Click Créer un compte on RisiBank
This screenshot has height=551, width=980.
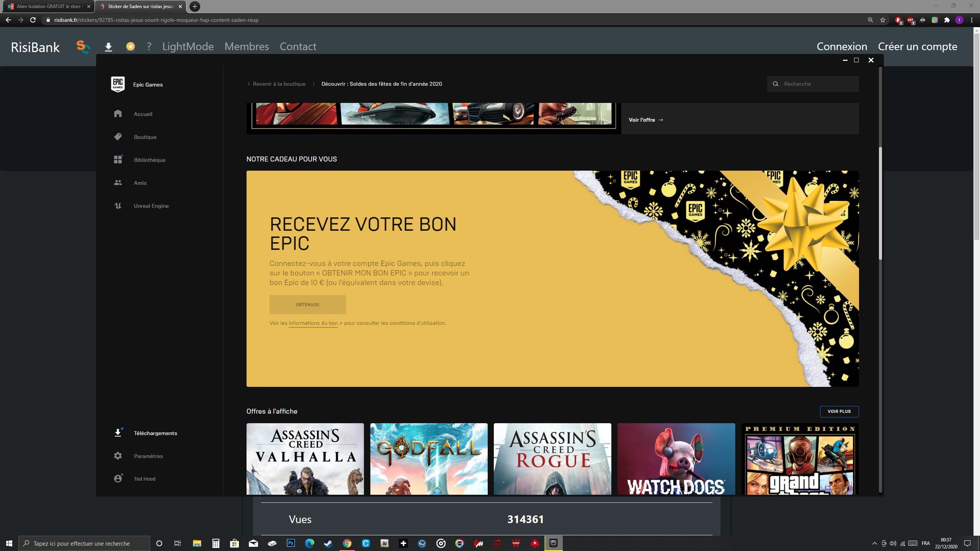(x=918, y=46)
